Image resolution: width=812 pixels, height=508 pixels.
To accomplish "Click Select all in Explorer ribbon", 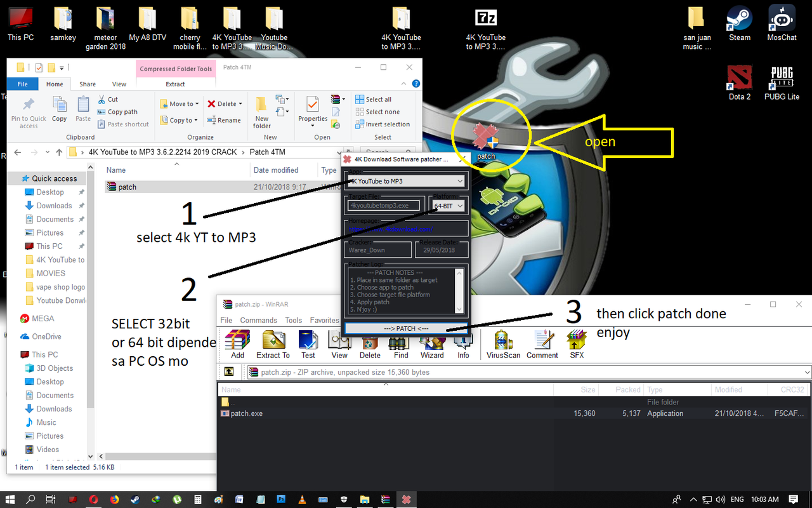I will pos(373,99).
